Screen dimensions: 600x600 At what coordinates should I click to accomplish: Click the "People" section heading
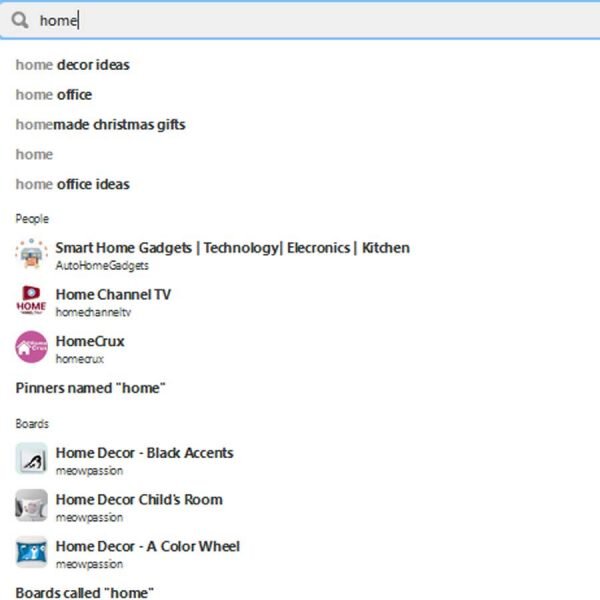[32, 219]
